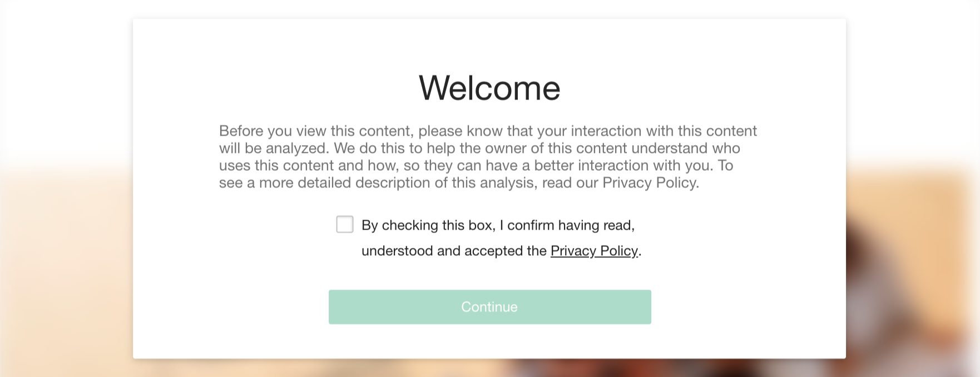
Task: Click the "I confirm having read," phrase
Action: [x=567, y=225]
